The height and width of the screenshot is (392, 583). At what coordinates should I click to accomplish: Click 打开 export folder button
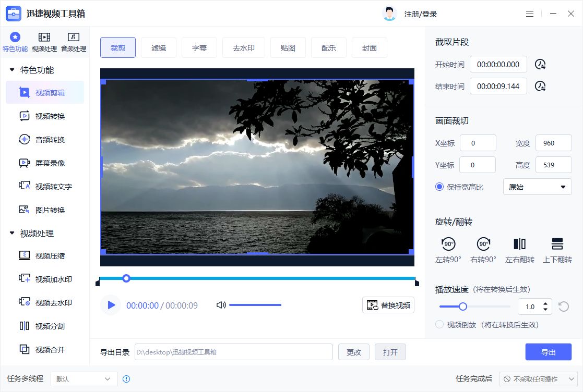[x=390, y=352]
